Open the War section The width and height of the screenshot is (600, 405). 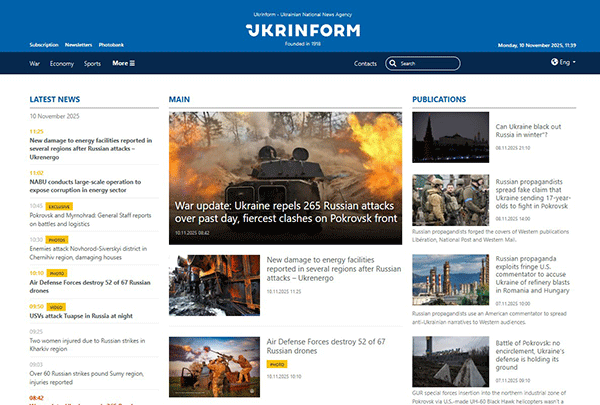coord(34,64)
